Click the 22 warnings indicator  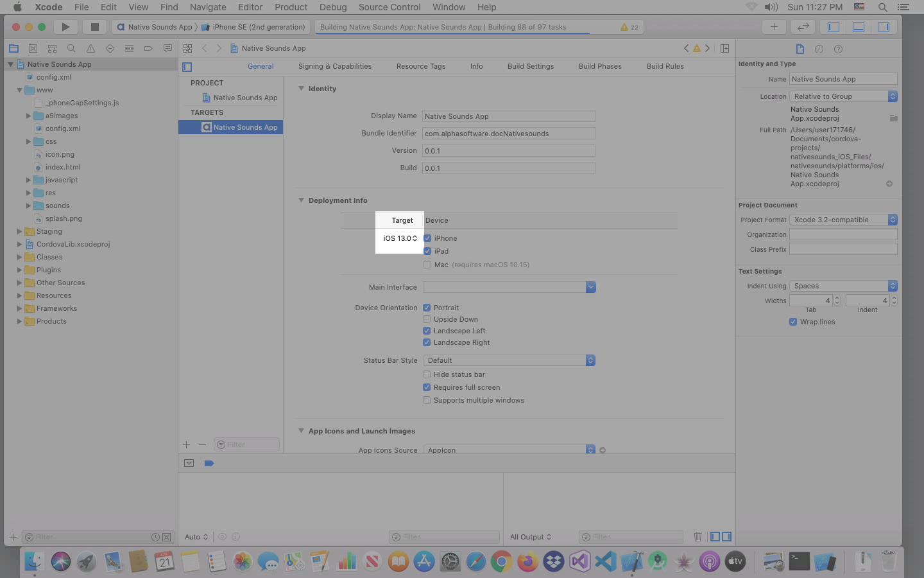(629, 27)
